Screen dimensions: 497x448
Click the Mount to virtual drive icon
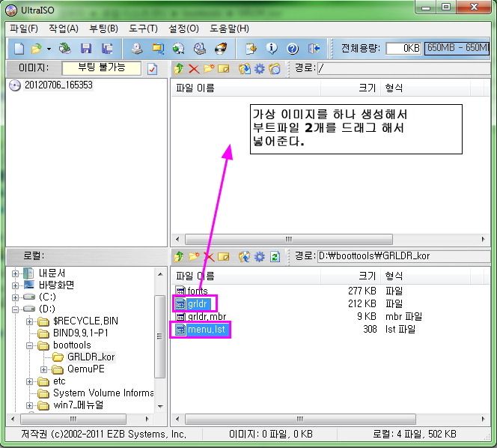200,49
